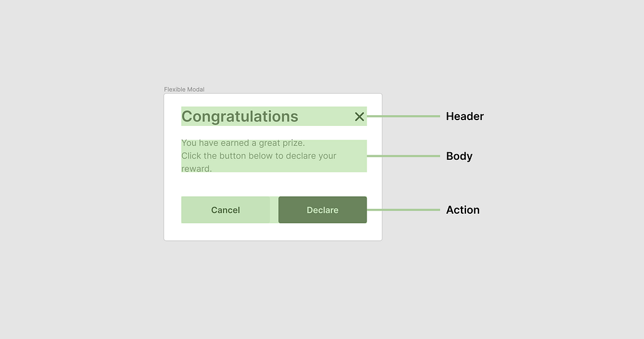Click the 'You have earned a great prize' line
The height and width of the screenshot is (339, 644).
[243, 143]
